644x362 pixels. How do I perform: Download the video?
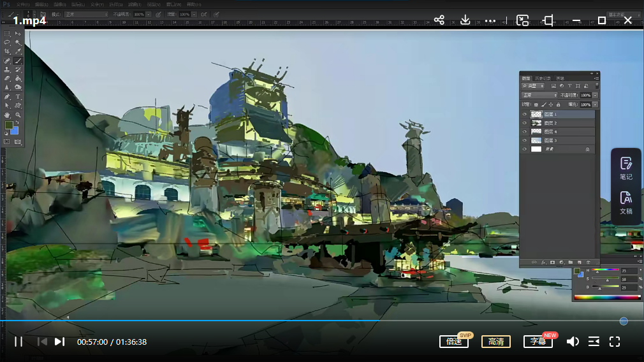465,20
